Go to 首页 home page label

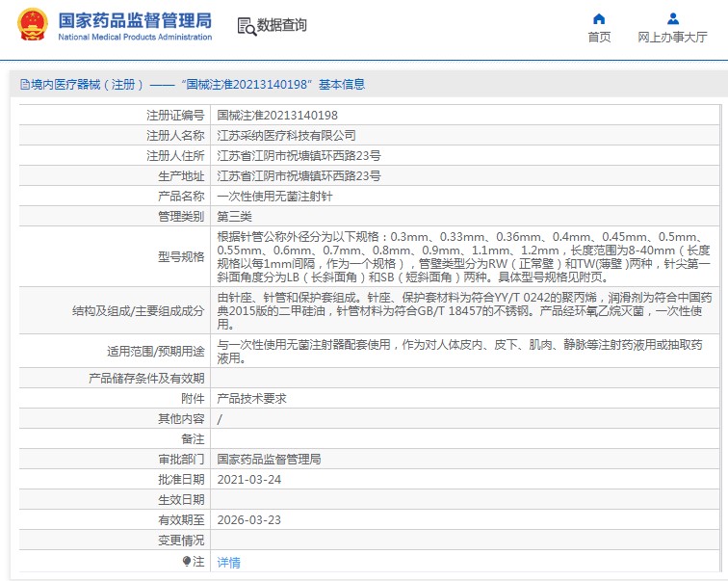(599, 38)
